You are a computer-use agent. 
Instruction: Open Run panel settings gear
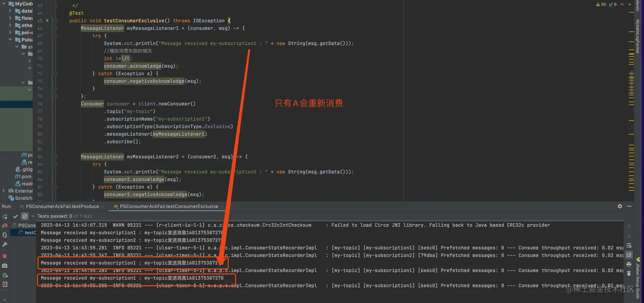tap(620, 206)
